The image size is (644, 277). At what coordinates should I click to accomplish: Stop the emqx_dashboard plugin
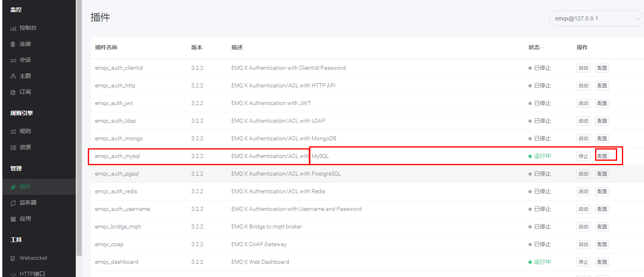[x=583, y=262]
